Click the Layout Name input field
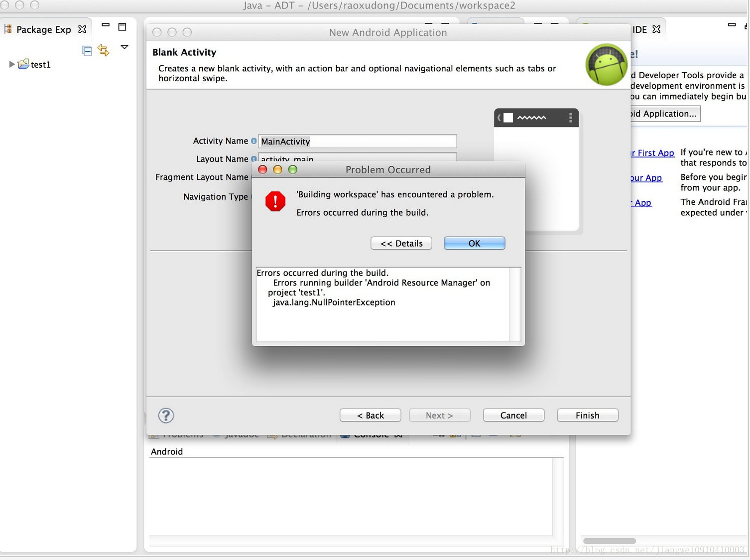Image resolution: width=750 pixels, height=560 pixels. click(x=358, y=157)
